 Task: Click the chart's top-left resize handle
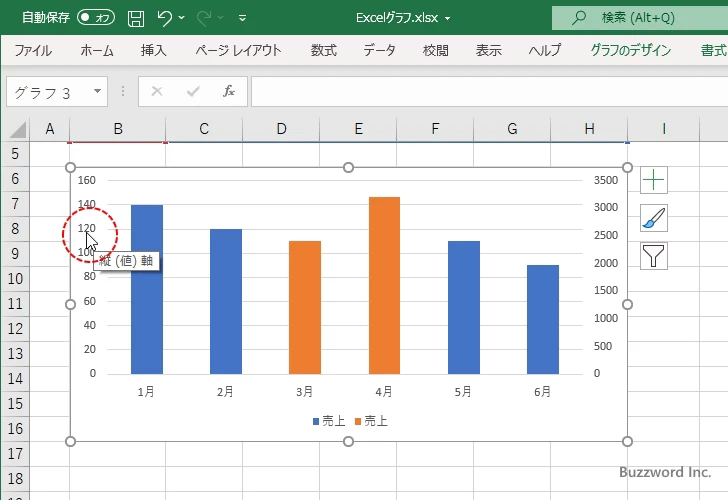click(70, 167)
